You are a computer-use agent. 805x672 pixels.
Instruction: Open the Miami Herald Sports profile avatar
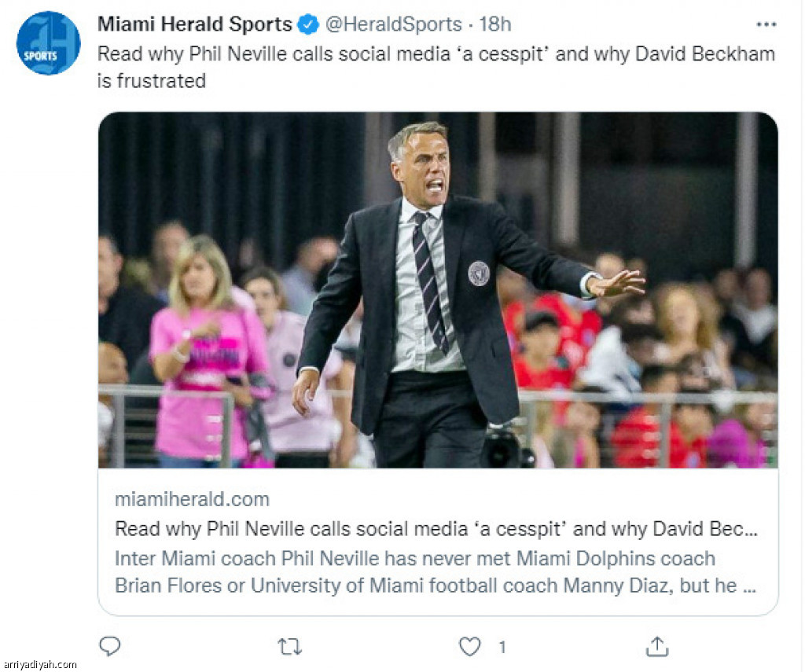[x=48, y=43]
